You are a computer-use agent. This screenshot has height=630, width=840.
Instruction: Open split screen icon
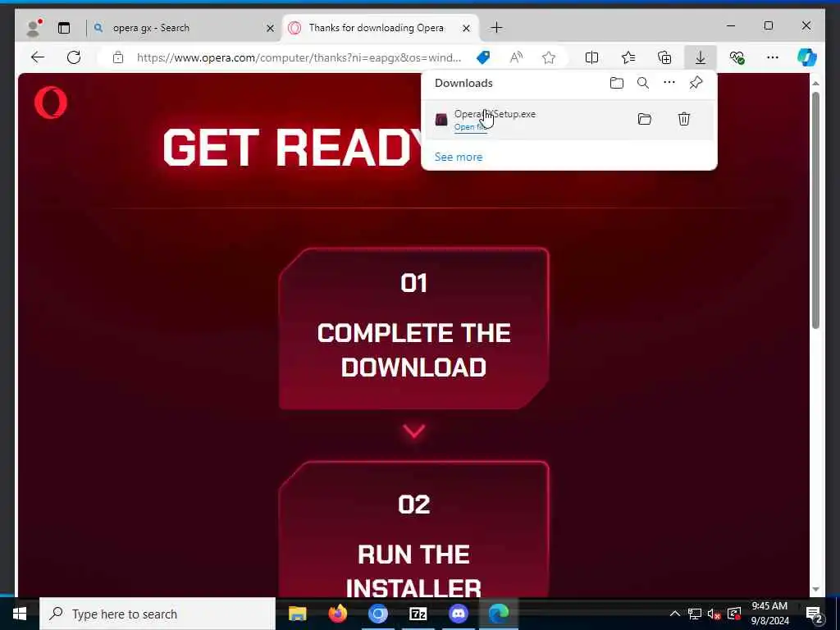tap(592, 57)
